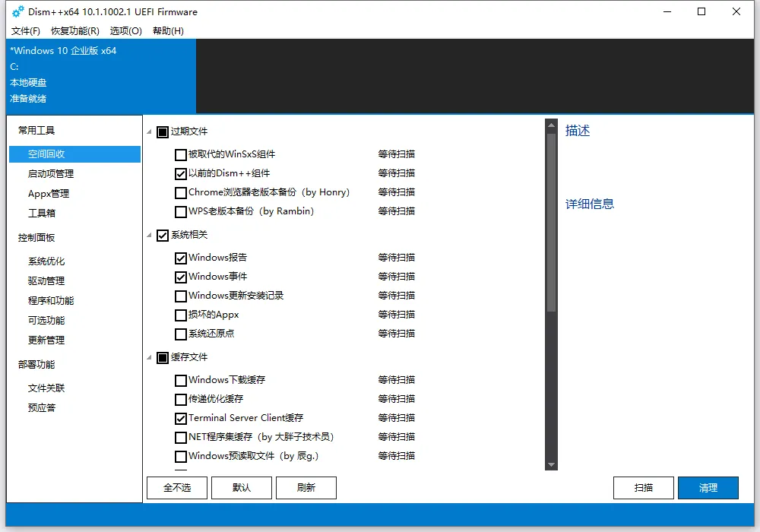Open 文件关联 in the sidebar
Image resolution: width=760 pixels, height=532 pixels.
46,388
